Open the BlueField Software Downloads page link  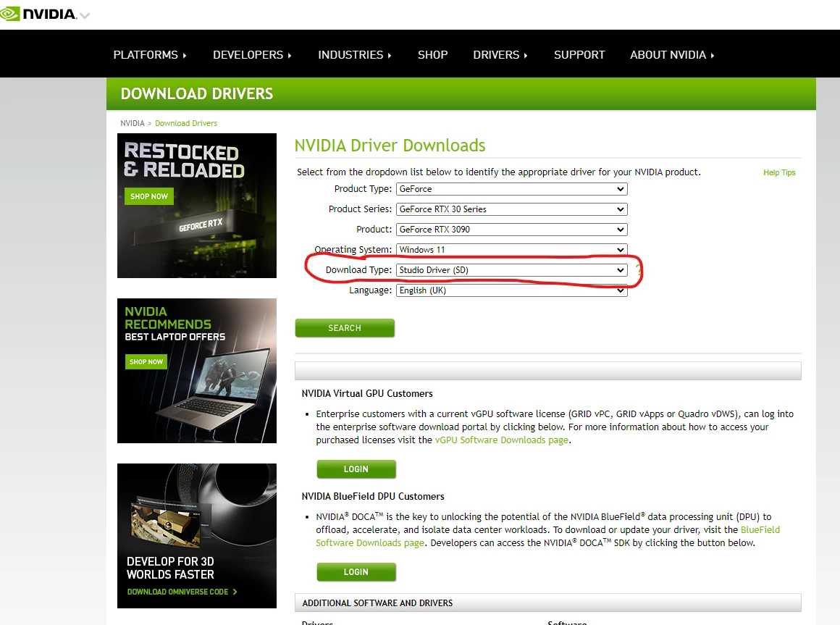pos(547,536)
